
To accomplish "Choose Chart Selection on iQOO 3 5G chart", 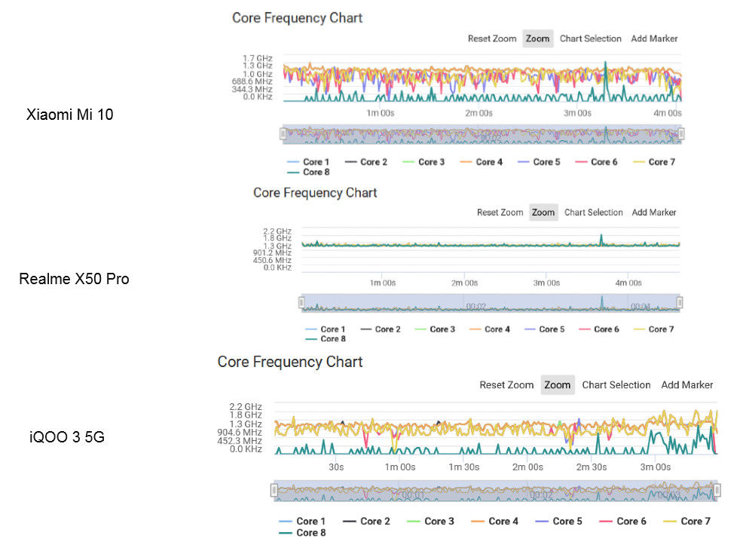I will pos(616,385).
